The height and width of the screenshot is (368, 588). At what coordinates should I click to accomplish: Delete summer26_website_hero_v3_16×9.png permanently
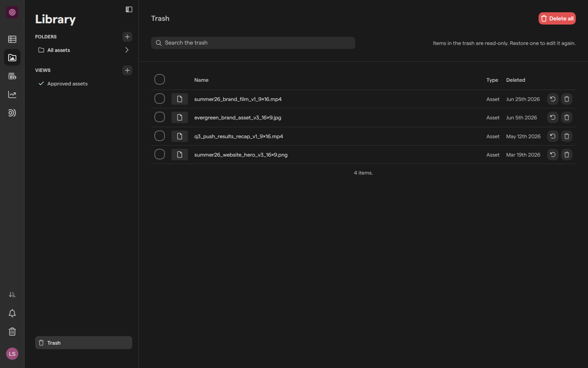tap(567, 155)
